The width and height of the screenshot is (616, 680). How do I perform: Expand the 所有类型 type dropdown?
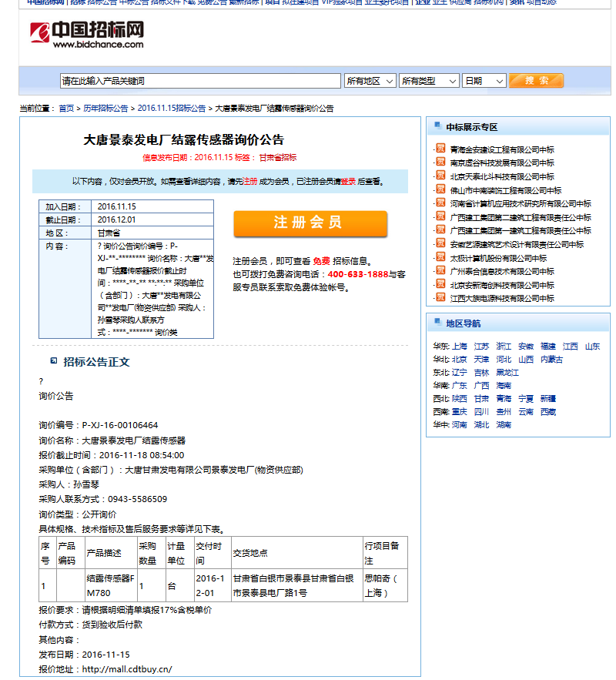coord(428,81)
